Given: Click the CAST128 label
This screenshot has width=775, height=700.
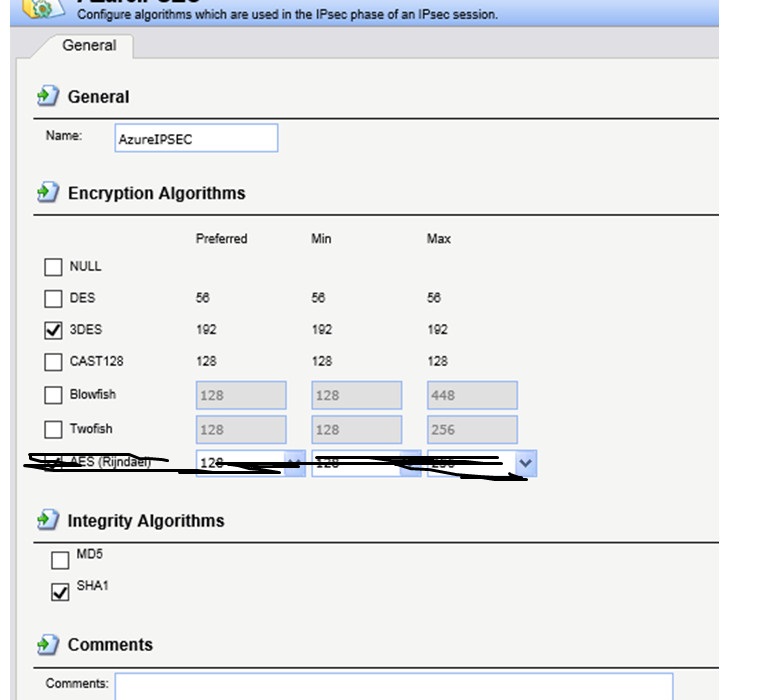Looking at the screenshot, I should tap(96, 361).
